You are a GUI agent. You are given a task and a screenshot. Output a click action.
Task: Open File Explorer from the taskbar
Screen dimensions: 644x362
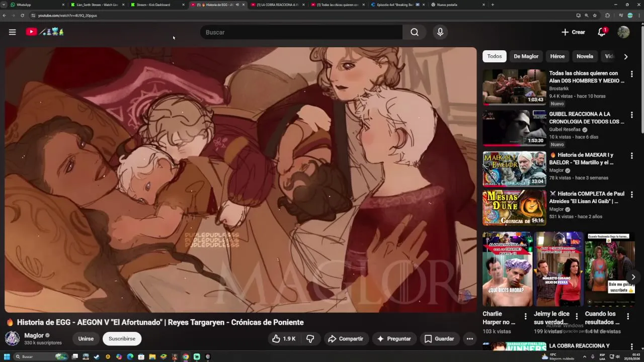click(152, 356)
